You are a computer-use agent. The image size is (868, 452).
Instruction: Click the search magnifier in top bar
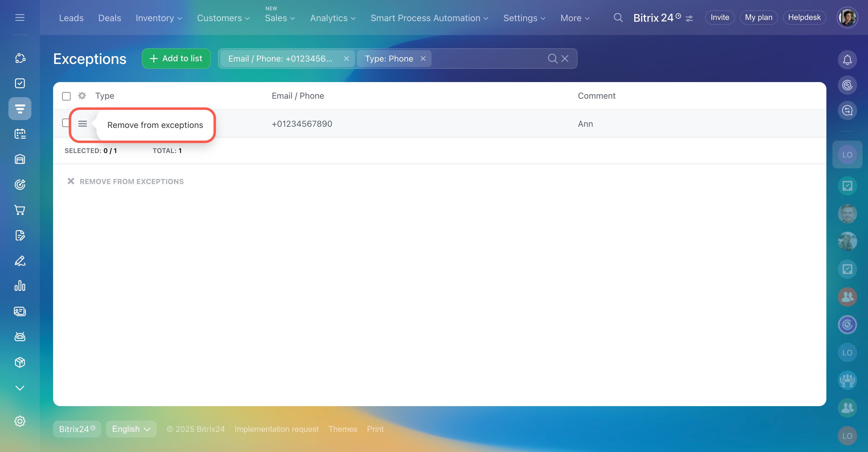tap(618, 18)
